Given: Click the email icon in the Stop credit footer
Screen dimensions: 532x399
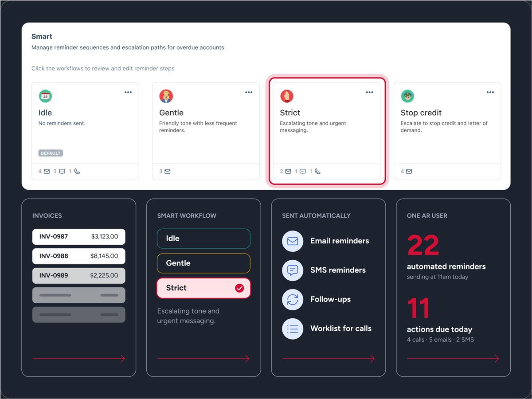Looking at the screenshot, I should (x=409, y=171).
